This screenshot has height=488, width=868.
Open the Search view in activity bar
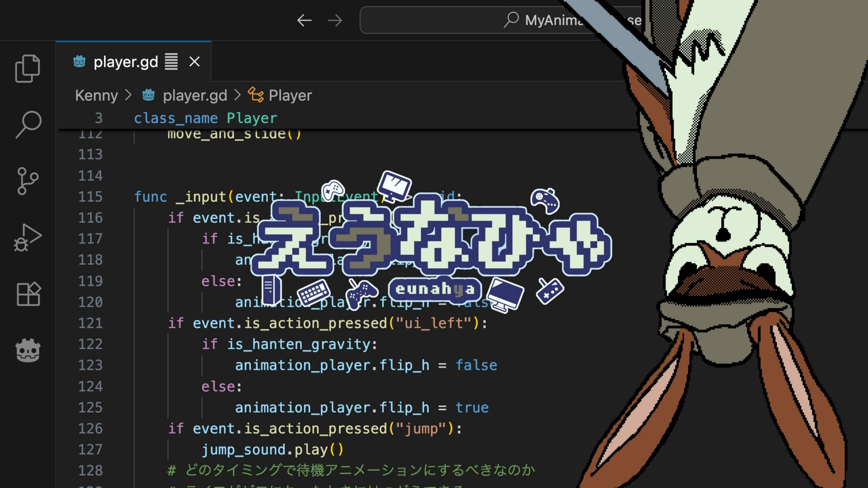click(28, 125)
